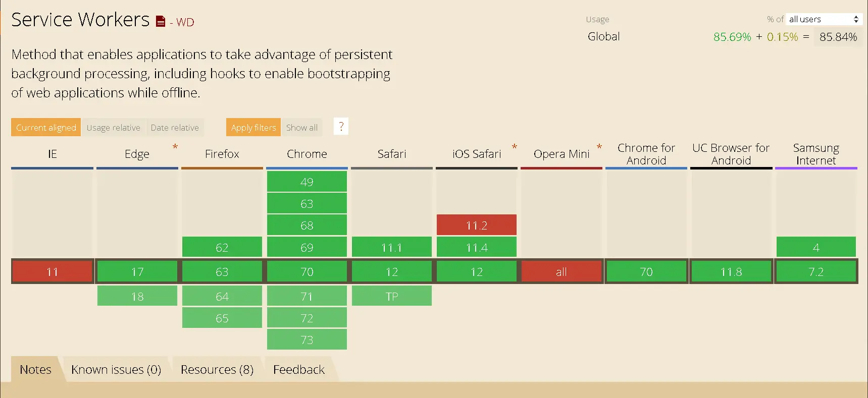
Task: Click the Show all button
Action: point(302,128)
